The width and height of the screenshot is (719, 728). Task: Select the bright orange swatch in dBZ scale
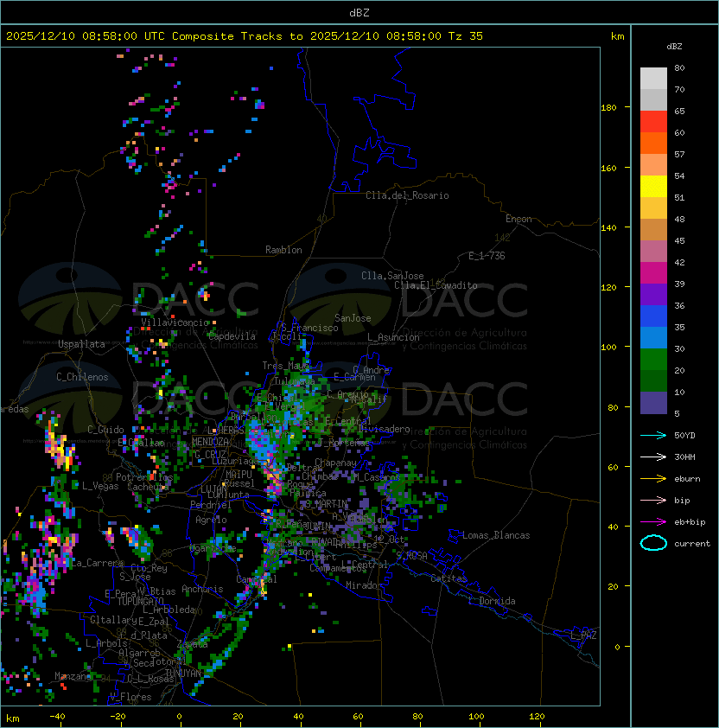pos(653,143)
